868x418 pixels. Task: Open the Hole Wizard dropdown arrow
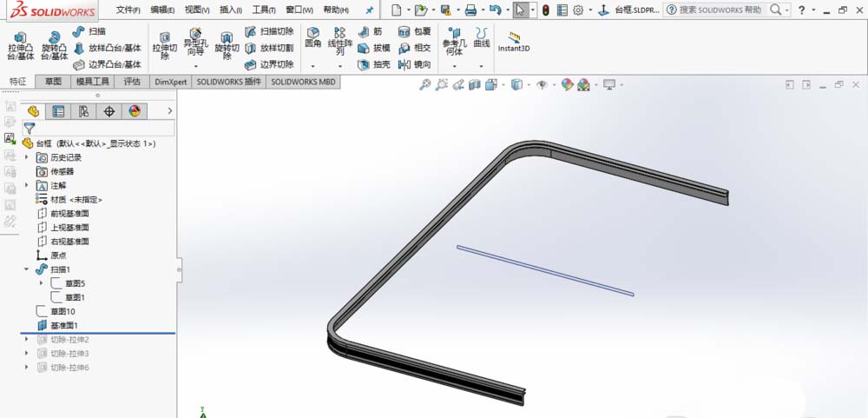pos(194,66)
